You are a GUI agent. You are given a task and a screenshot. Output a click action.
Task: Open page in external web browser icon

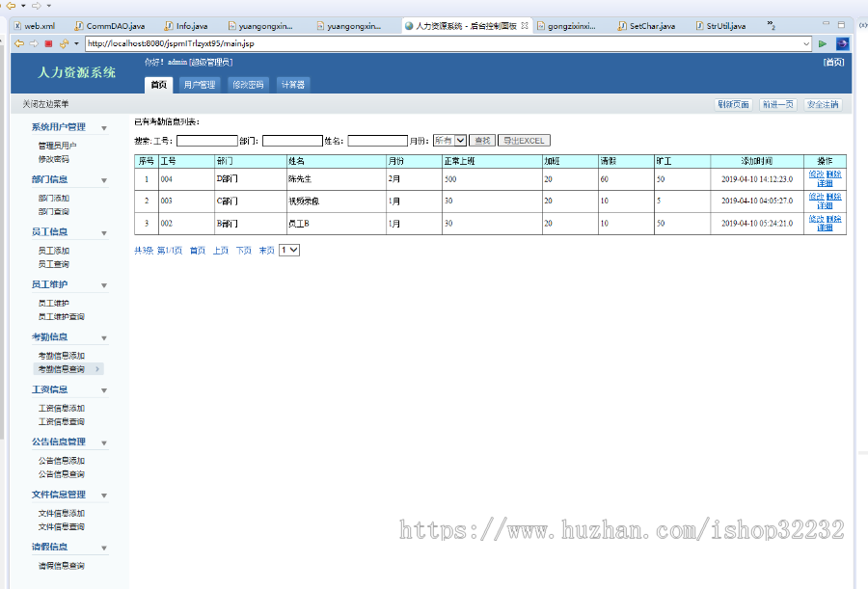[x=842, y=43]
